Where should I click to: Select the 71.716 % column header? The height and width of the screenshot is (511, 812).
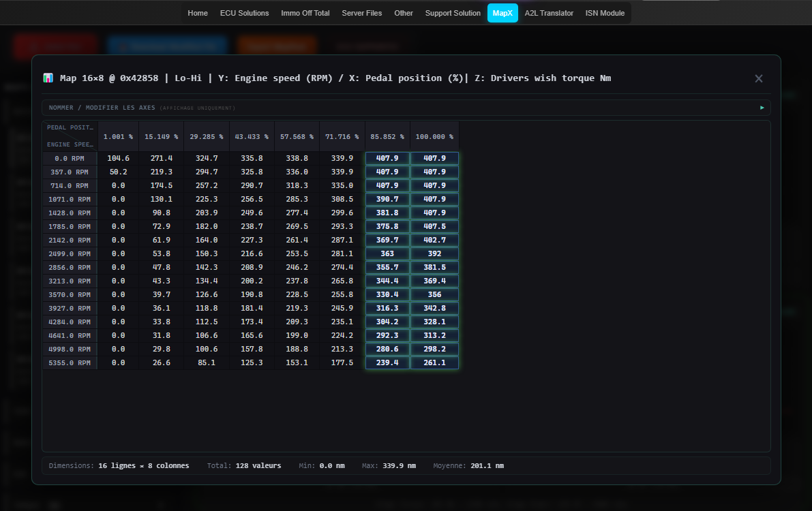[342, 137]
